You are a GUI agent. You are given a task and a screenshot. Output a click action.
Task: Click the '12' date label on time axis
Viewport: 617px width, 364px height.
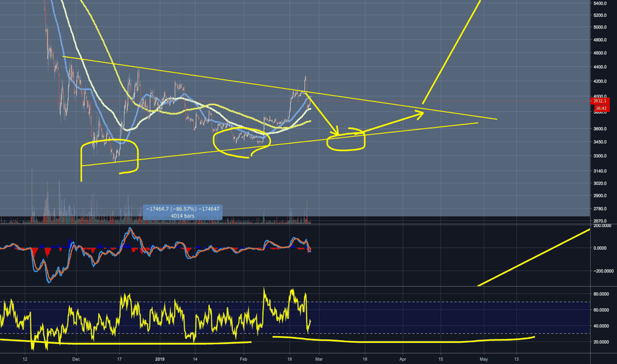tap(24, 359)
